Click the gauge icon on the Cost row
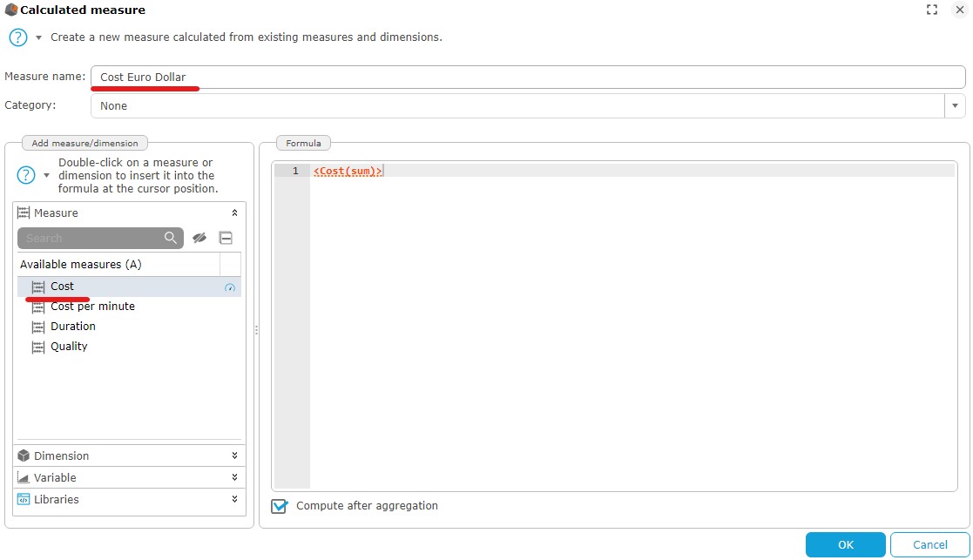Viewport: 973px width, 560px height. pyautogui.click(x=230, y=287)
